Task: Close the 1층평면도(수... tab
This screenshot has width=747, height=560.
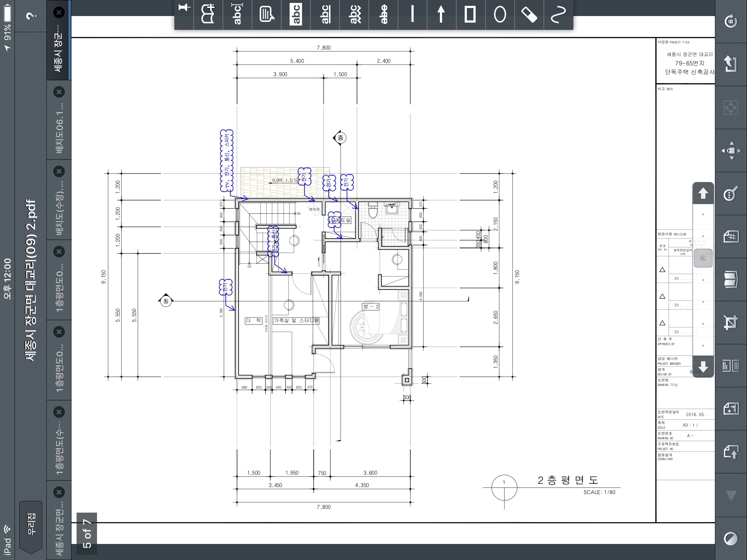Action: (x=59, y=412)
